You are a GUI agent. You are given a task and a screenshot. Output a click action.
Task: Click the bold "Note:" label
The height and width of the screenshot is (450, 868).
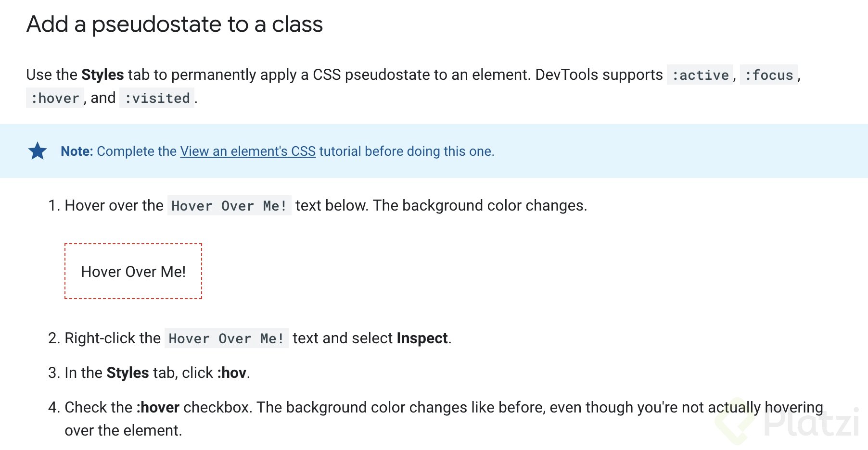coord(77,151)
